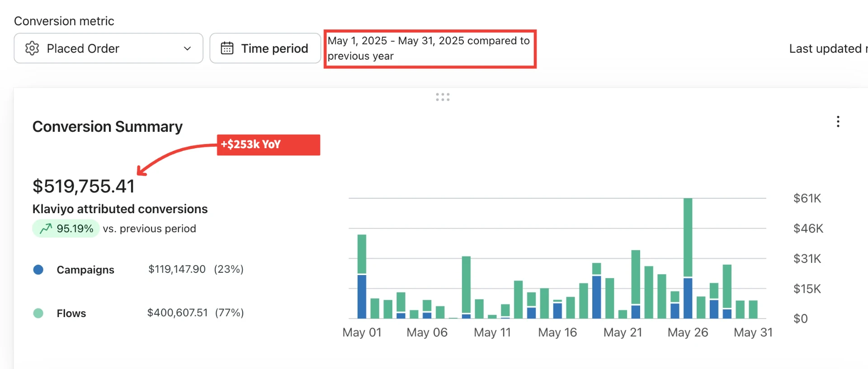868x369 pixels.
Task: Click the May 06 x-axis label
Action: 427,332
